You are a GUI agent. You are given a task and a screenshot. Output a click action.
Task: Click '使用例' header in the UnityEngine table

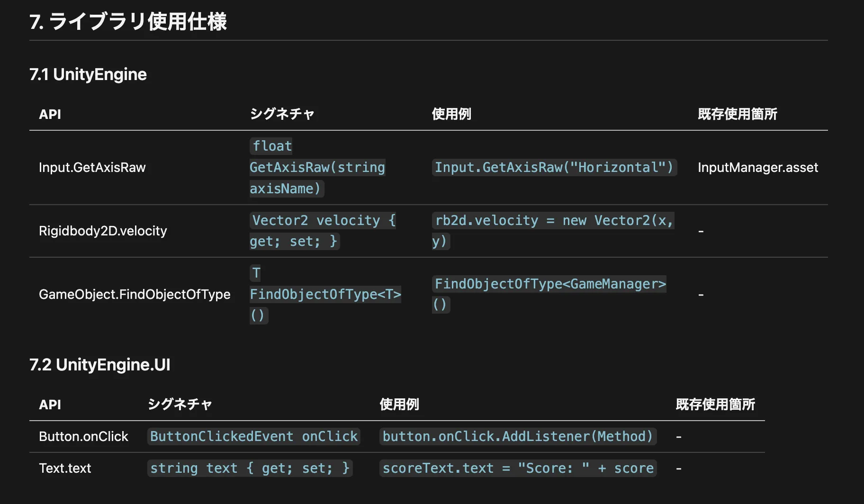point(451,114)
